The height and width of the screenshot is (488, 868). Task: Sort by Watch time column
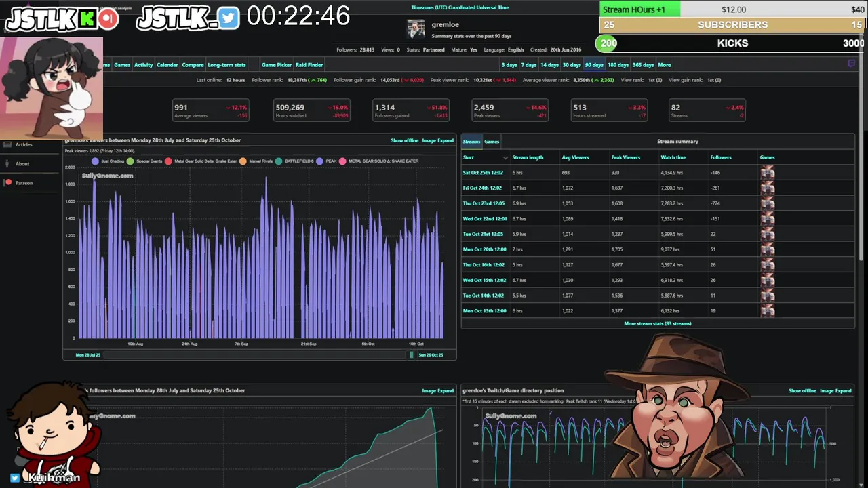673,157
